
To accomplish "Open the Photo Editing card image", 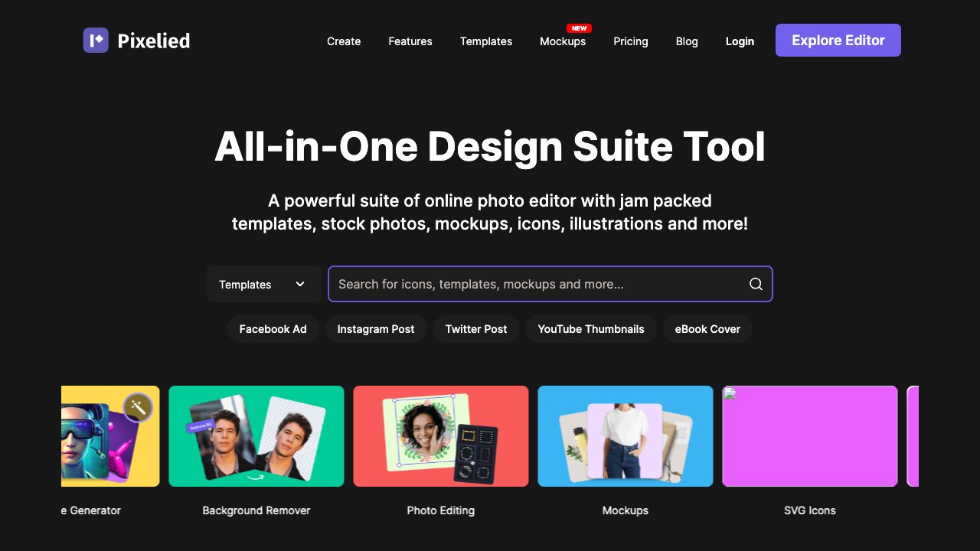I will 441,436.
